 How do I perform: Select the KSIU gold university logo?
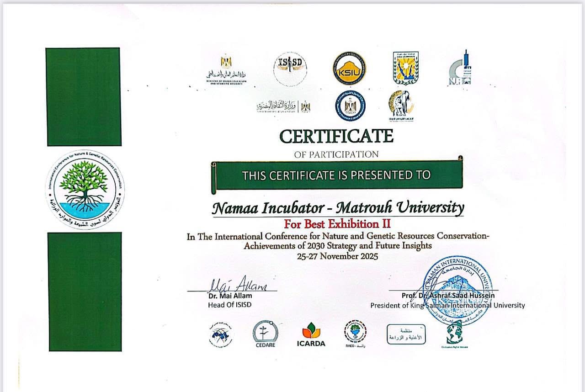pos(349,69)
